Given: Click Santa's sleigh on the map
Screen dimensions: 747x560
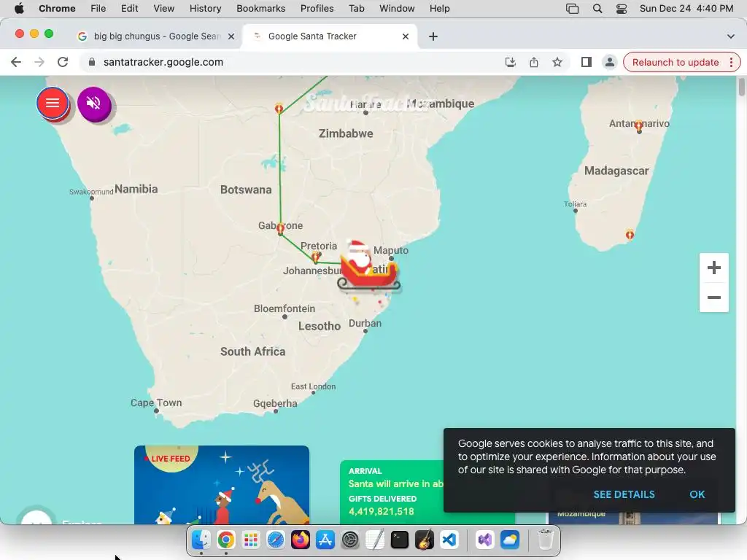Looking at the screenshot, I should pyautogui.click(x=368, y=265).
